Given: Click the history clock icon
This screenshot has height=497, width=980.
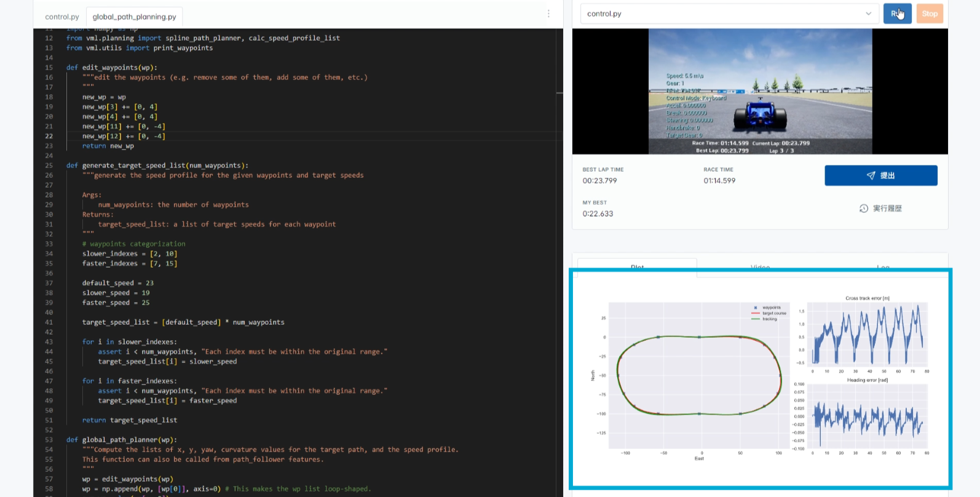Looking at the screenshot, I should click(864, 209).
